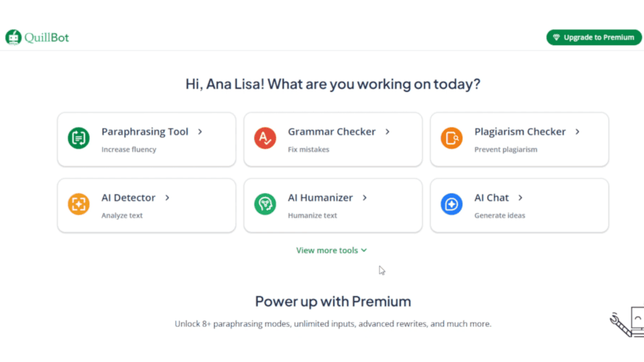Image resolution: width=644 pixels, height=362 pixels.
Task: Click the Grammar Checker red A icon
Action: click(x=265, y=138)
